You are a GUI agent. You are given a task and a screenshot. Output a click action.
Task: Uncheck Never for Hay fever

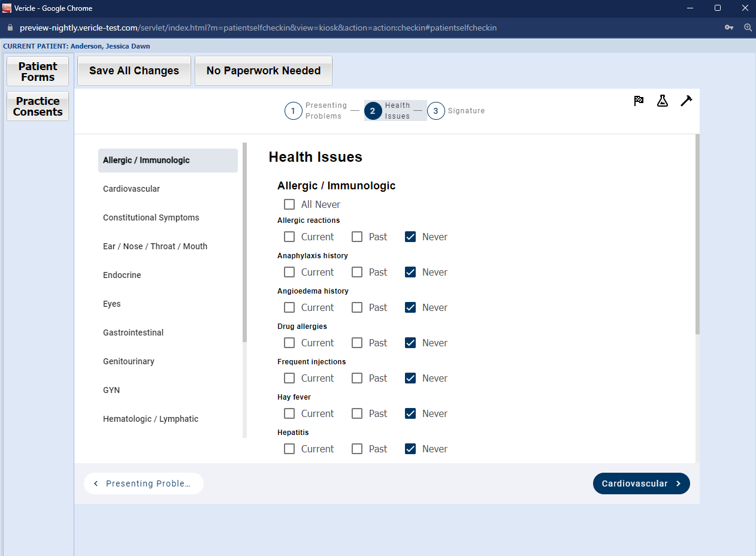point(410,413)
